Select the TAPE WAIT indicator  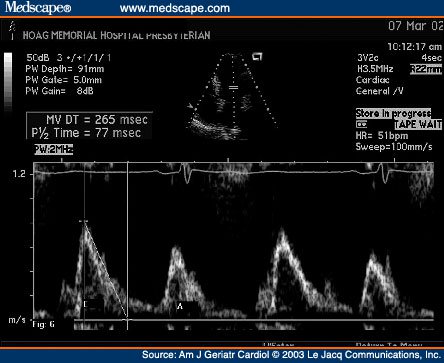click(418, 124)
